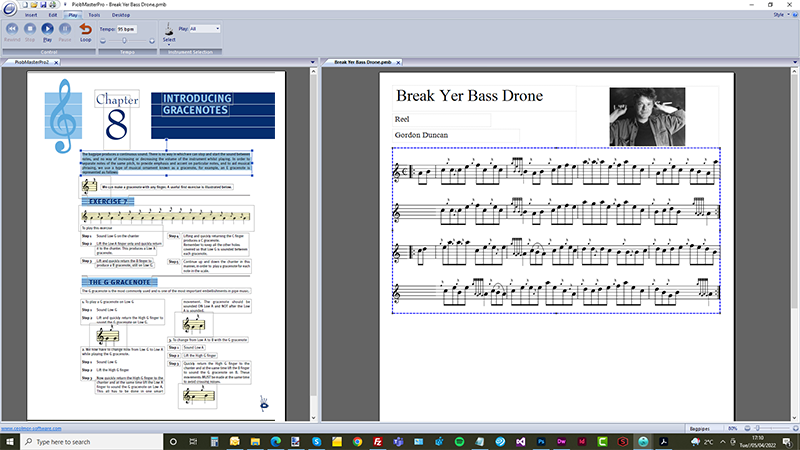
Task: Click the Bagpipes status bar entry
Action: pos(699,429)
